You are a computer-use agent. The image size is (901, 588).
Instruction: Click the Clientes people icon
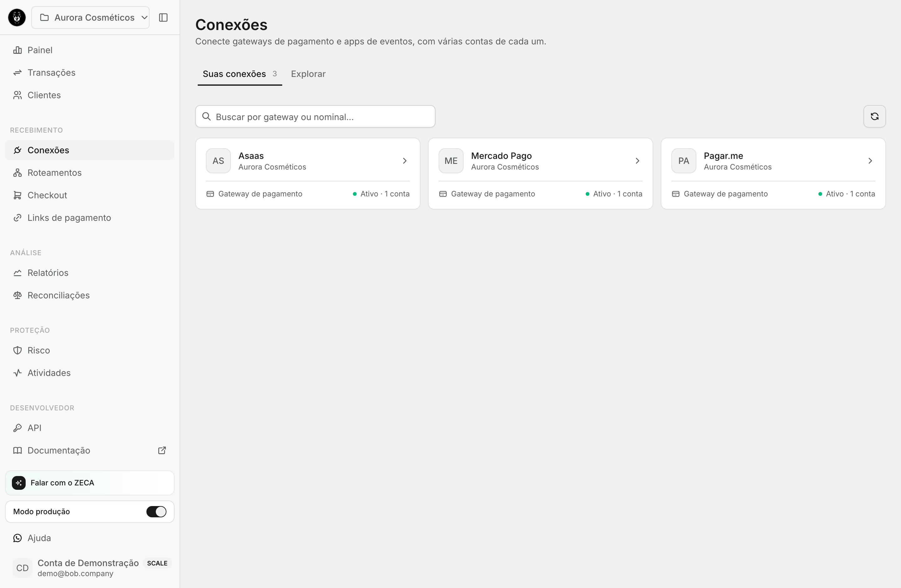click(x=18, y=95)
